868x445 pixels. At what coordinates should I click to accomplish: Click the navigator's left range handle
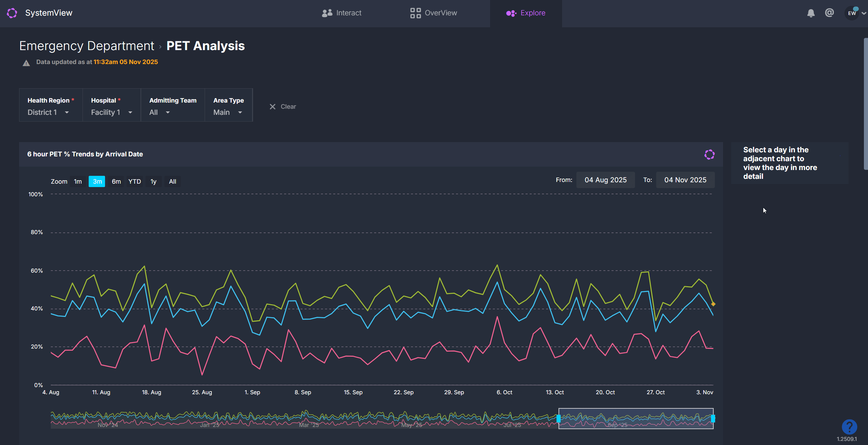558,418
